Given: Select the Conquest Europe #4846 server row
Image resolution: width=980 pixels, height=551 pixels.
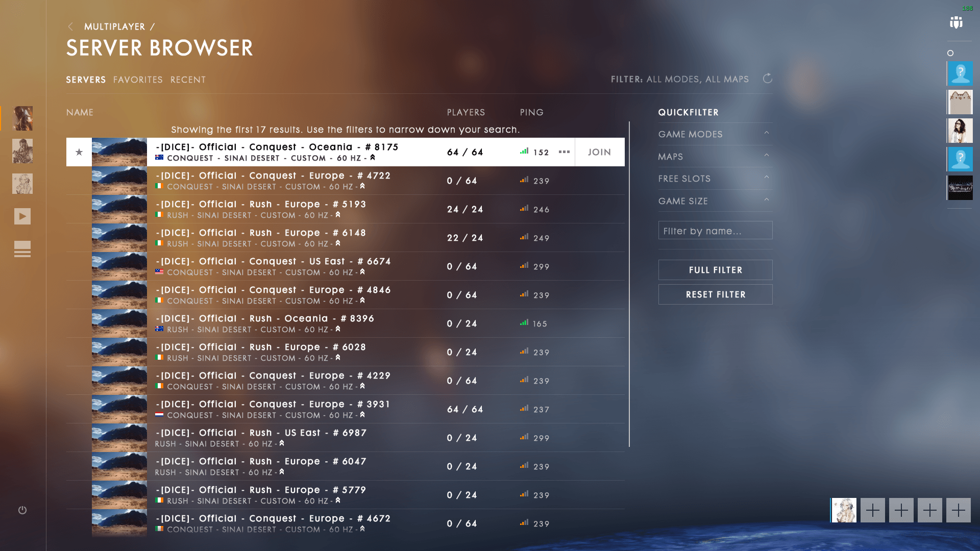Looking at the screenshot, I should 346,295.
